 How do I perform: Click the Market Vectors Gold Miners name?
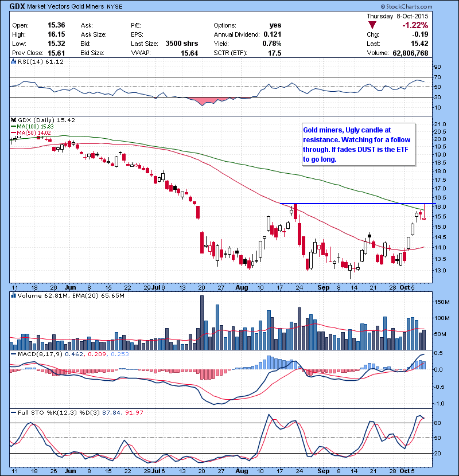tap(65, 6)
